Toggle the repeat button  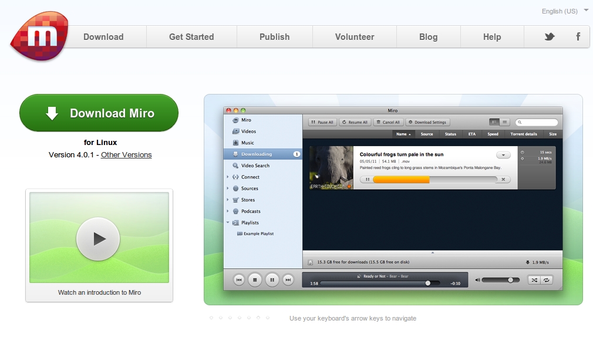click(x=547, y=280)
